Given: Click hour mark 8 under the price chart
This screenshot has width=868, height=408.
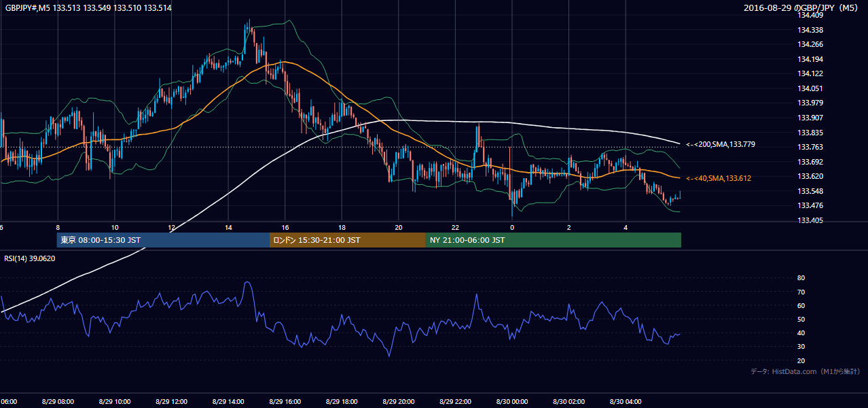Looking at the screenshot, I should coord(58,227).
